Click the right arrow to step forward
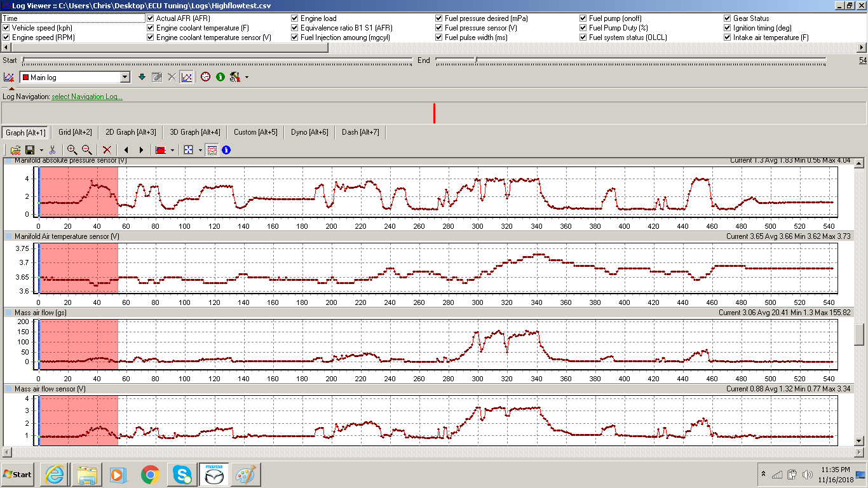868x488 pixels. pos(141,150)
